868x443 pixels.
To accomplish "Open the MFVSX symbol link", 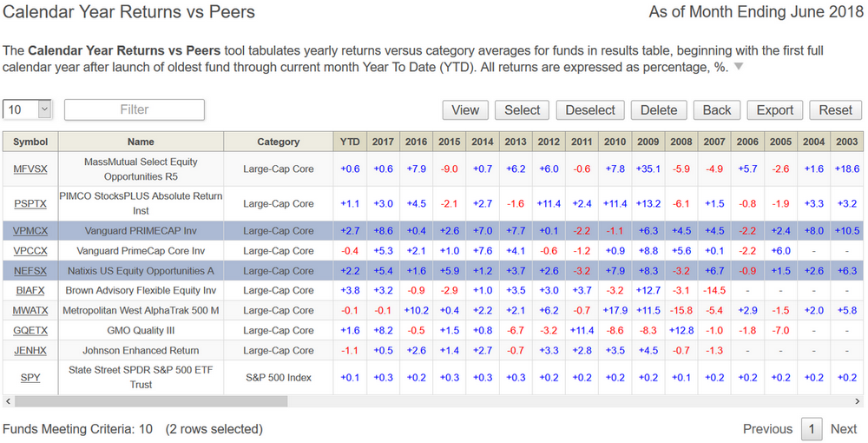I will (x=30, y=169).
